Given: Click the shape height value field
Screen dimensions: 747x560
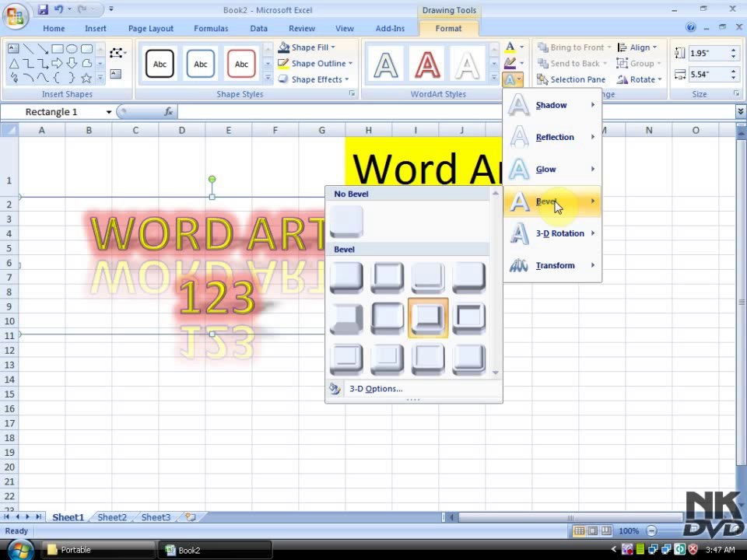Looking at the screenshot, I should point(708,53).
